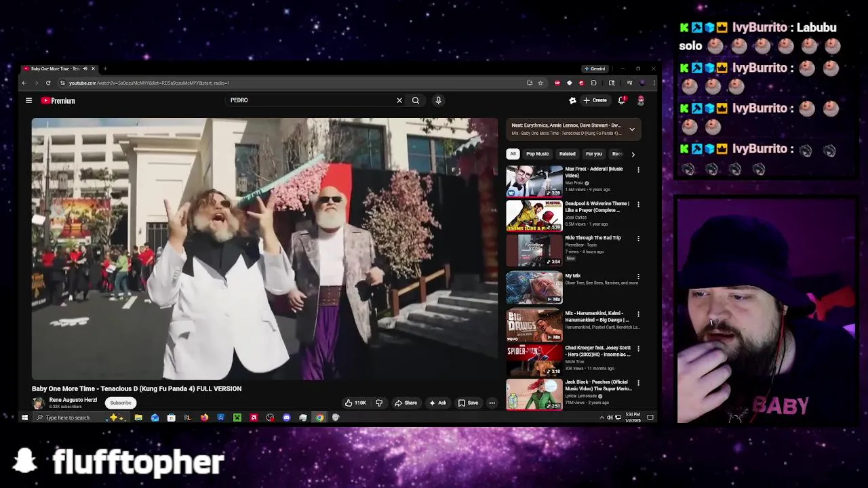868x488 pixels.
Task: Subscribe to Rene Augusto Herzl
Action: coord(121,403)
